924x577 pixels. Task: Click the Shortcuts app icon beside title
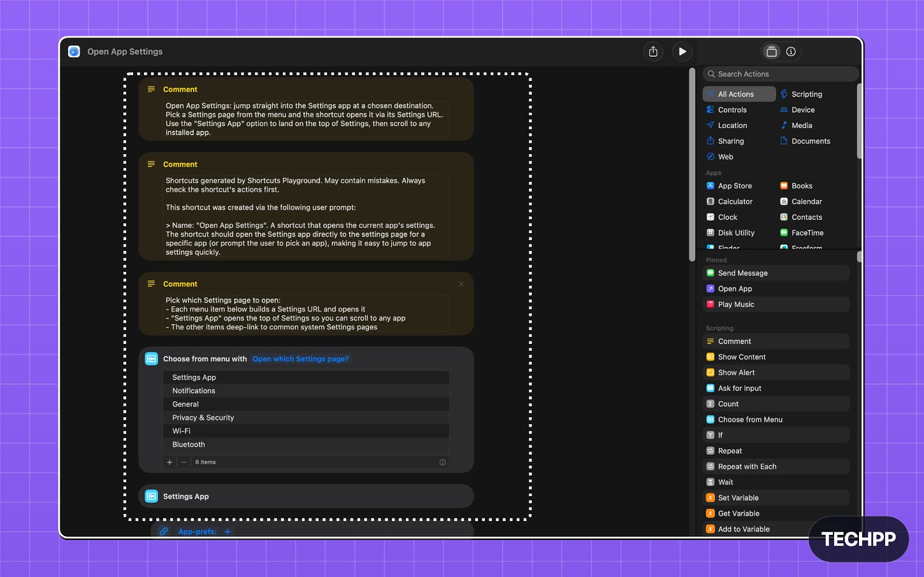[x=74, y=52]
